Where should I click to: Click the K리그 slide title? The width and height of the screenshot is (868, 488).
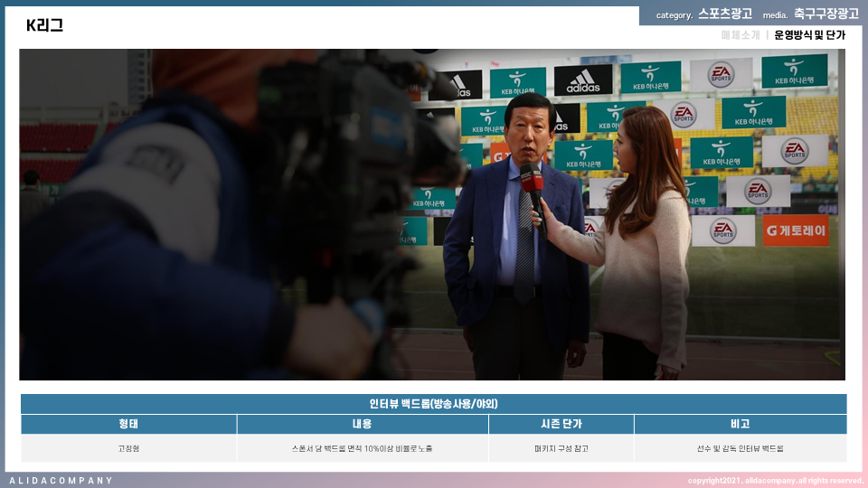pyautogui.click(x=44, y=25)
